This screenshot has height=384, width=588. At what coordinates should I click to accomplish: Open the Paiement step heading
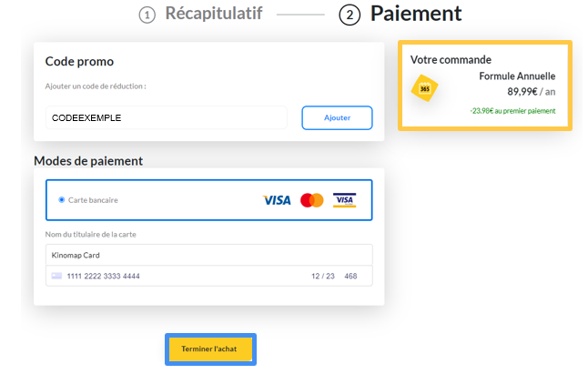[416, 14]
